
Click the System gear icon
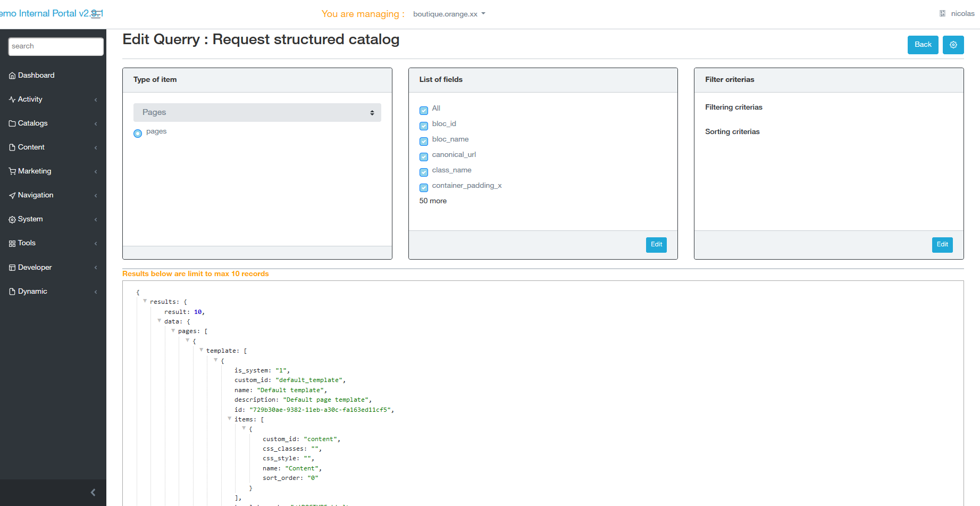click(12, 219)
